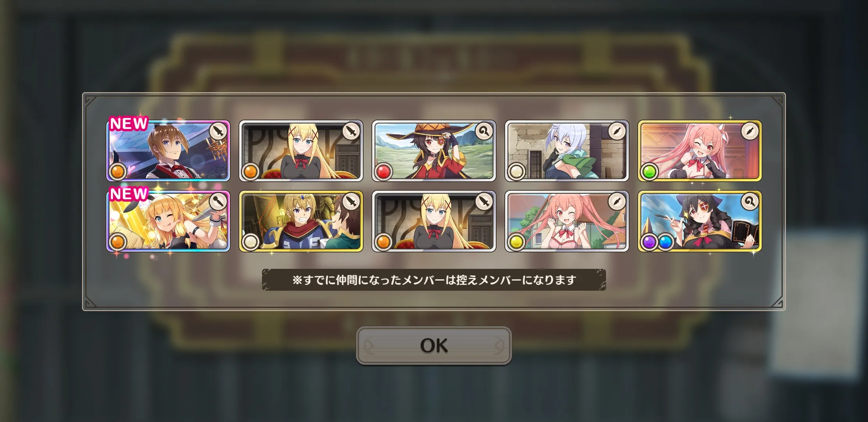
Task: Open the gold-framed pink-haired winking card
Action: [699, 151]
